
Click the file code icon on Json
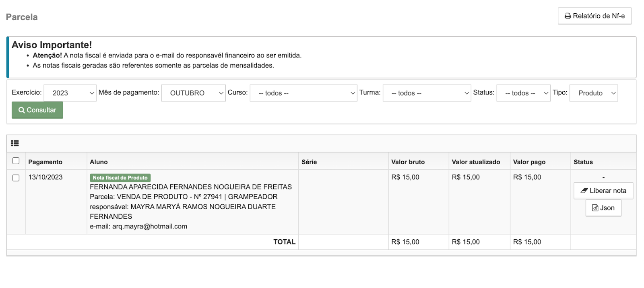point(595,208)
